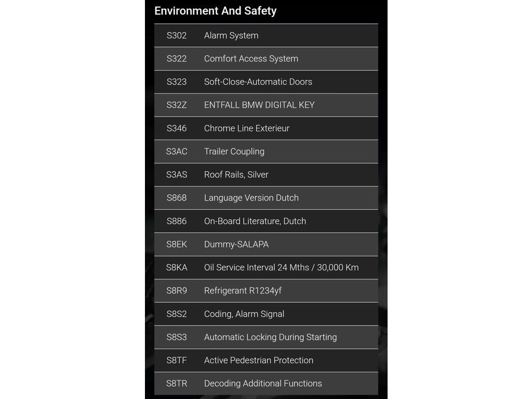The image size is (532, 399).
Task: Click Automatic Locking During Starting row
Action: tap(270, 337)
